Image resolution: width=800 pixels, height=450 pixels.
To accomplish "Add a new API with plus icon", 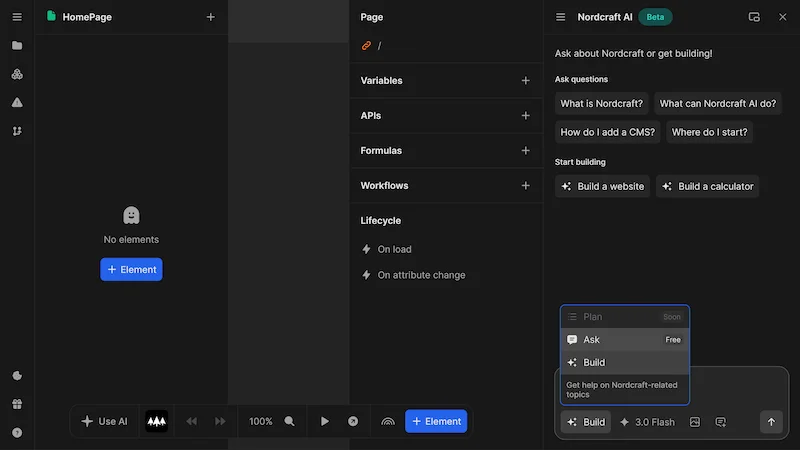I will 526,116.
